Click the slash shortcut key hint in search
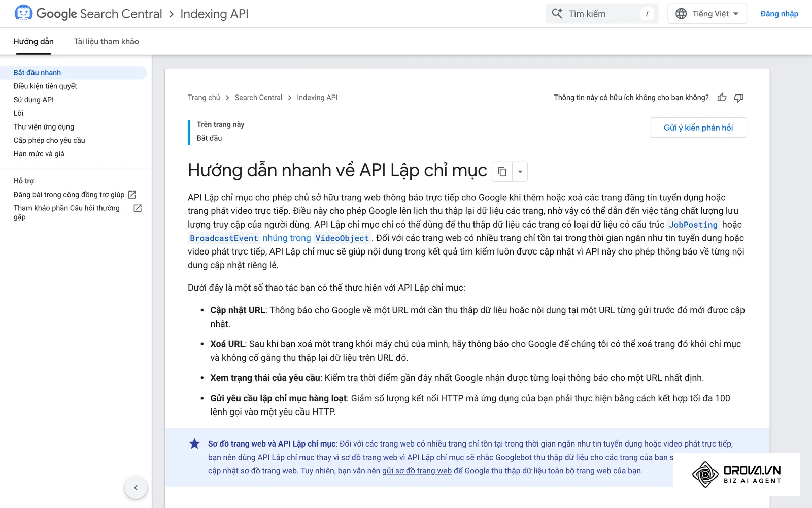Image resolution: width=812 pixels, height=508 pixels. (x=647, y=14)
